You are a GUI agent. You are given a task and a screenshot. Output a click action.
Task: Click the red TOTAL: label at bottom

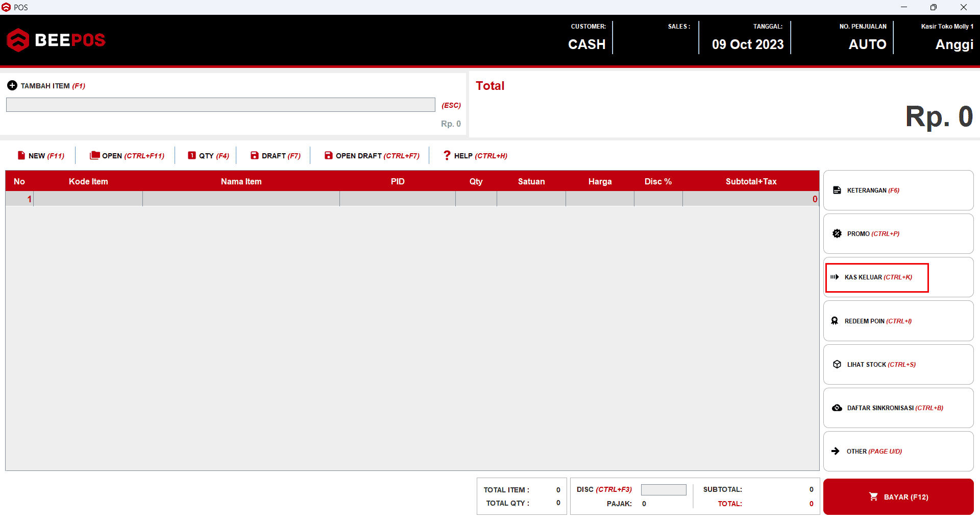point(730,504)
